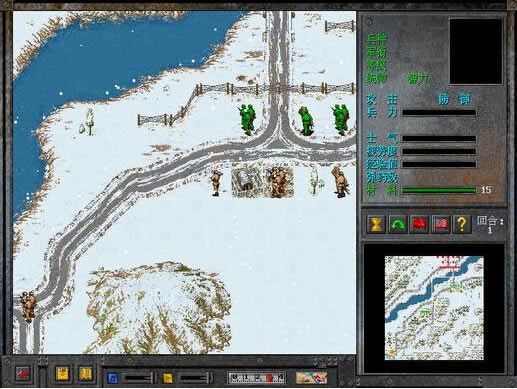The width and height of the screenshot is (517, 389).
Task: Set speed on the 0-4 numbered scale
Action: pos(257,378)
